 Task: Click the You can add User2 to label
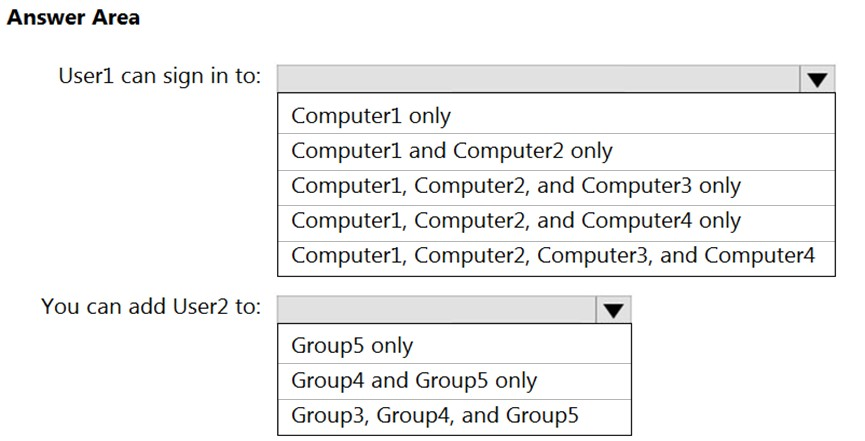(151, 306)
